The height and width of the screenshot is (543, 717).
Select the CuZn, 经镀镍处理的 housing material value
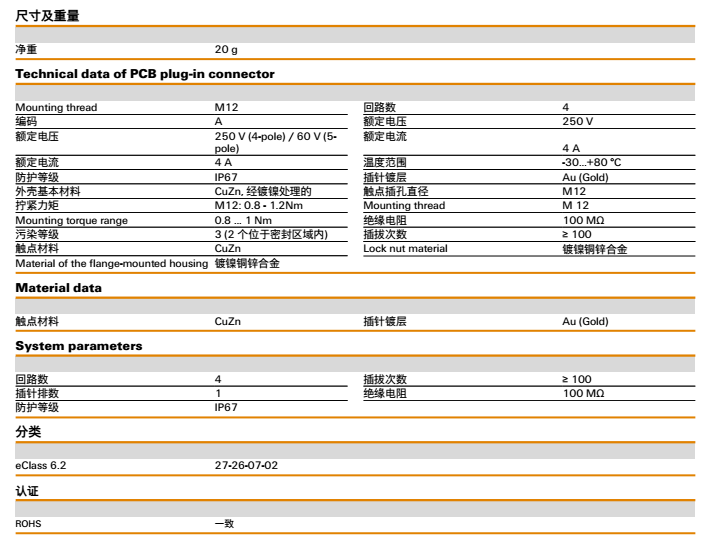coord(263,191)
